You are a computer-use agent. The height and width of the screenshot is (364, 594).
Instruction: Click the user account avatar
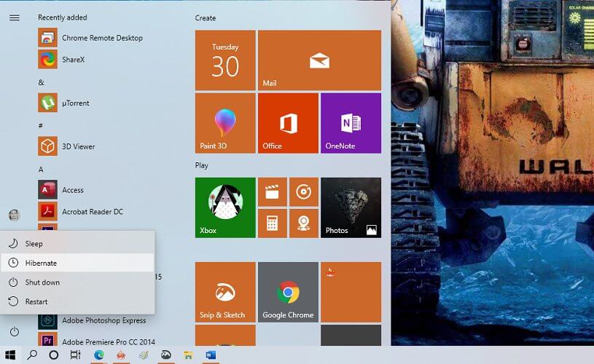pyautogui.click(x=15, y=215)
